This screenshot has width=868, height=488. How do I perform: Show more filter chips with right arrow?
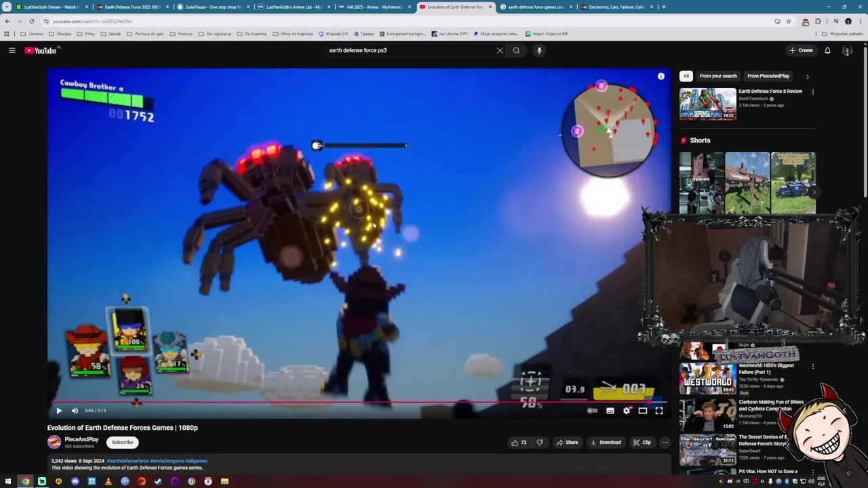point(807,77)
